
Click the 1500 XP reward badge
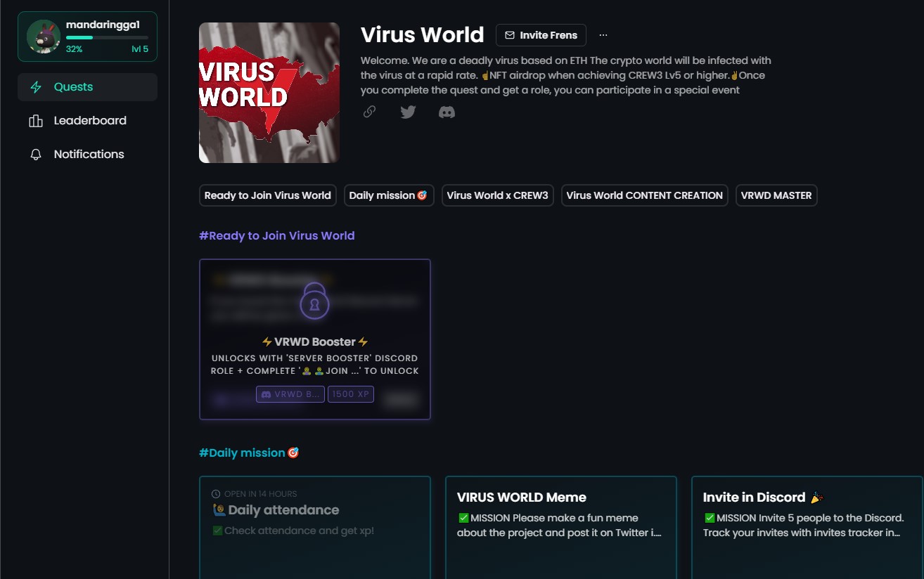tap(351, 394)
